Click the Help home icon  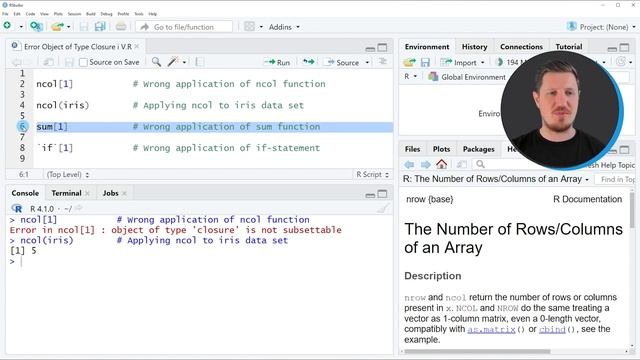(442, 164)
